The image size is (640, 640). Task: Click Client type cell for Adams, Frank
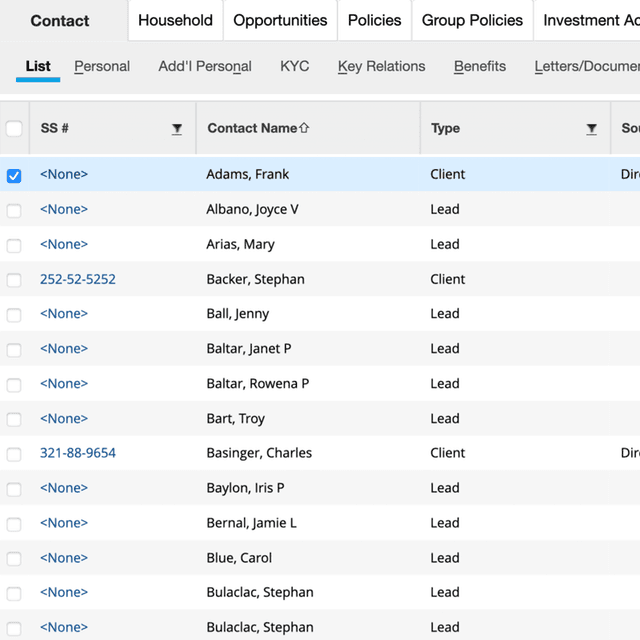(447, 174)
